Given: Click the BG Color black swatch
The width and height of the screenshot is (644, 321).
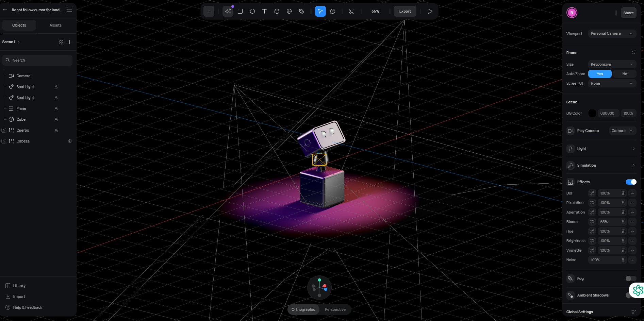Looking at the screenshot, I should click(592, 113).
